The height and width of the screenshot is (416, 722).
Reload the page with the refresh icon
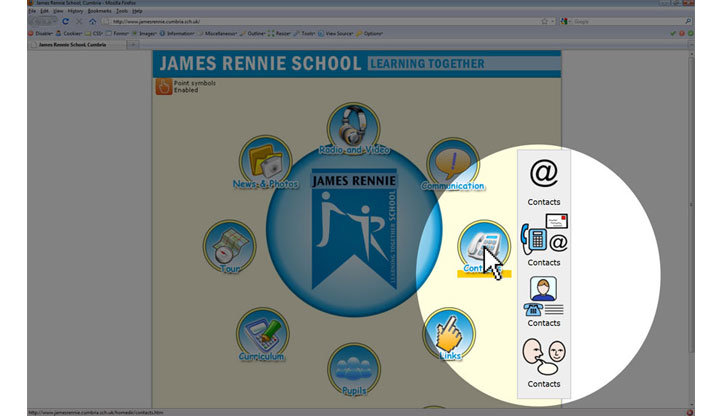tap(65, 21)
